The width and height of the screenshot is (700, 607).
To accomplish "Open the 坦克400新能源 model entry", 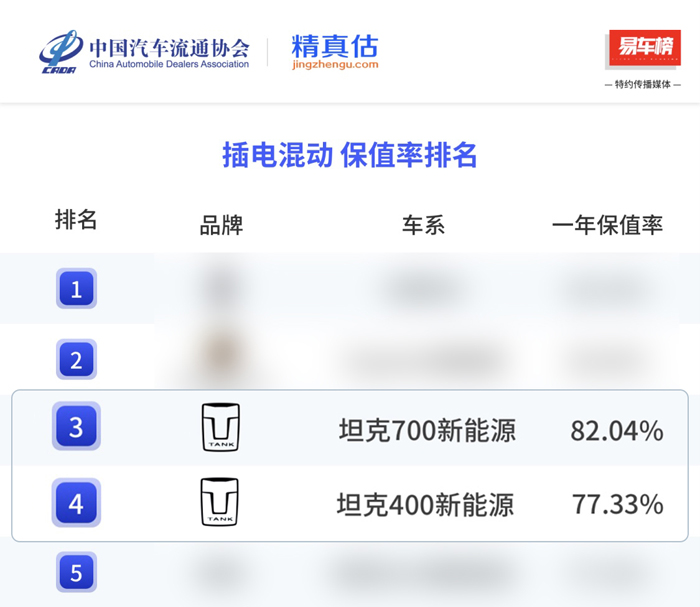I will point(426,505).
